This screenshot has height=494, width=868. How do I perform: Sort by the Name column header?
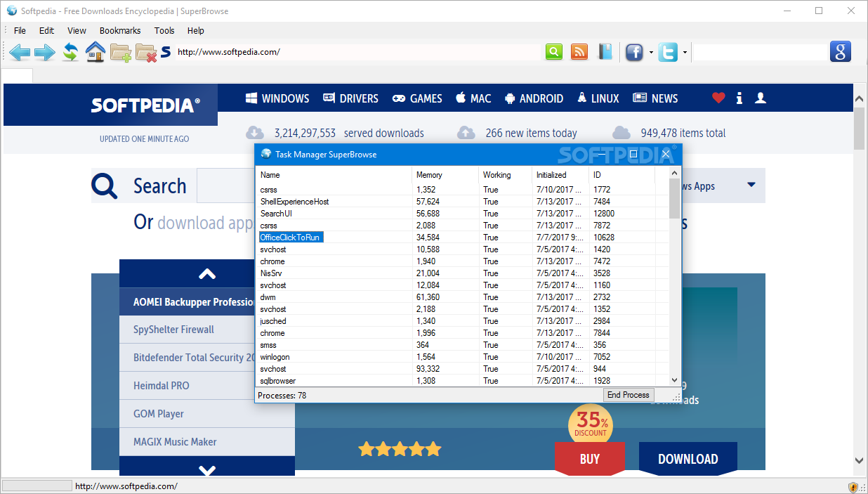tap(334, 175)
